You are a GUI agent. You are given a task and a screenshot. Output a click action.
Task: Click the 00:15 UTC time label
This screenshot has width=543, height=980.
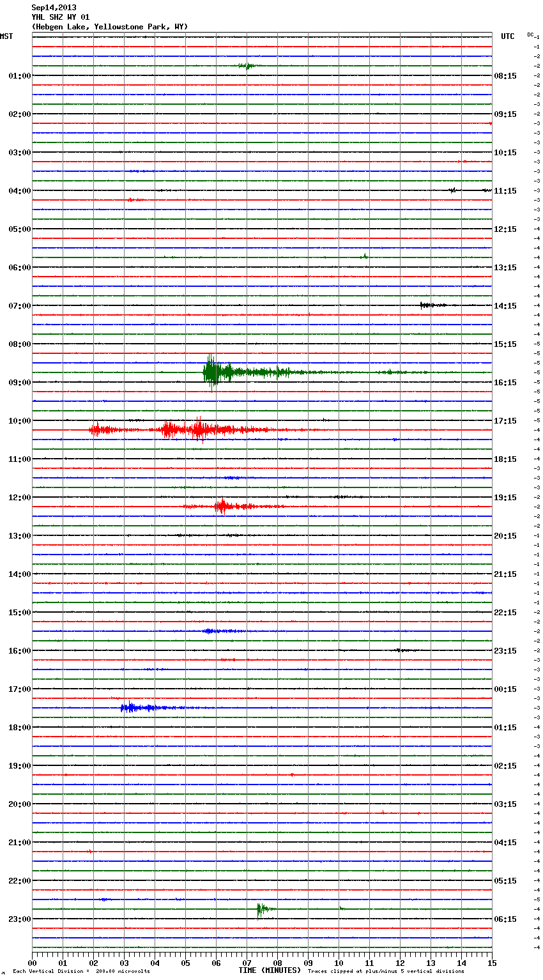tap(505, 689)
